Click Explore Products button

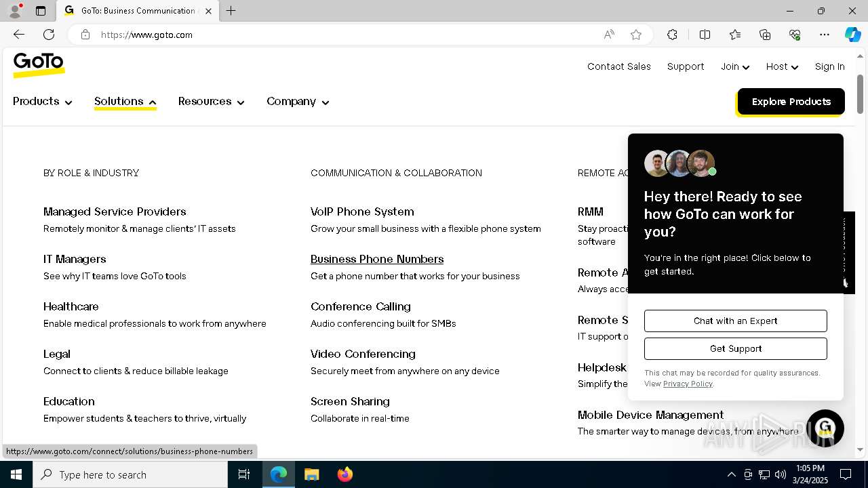pyautogui.click(x=791, y=102)
